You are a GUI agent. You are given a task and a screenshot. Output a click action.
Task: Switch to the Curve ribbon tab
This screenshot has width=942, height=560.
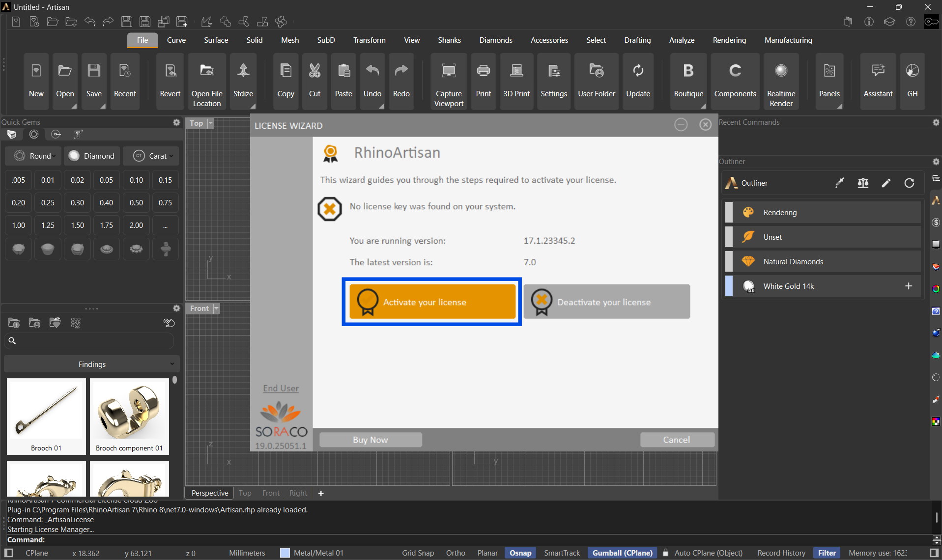click(176, 40)
